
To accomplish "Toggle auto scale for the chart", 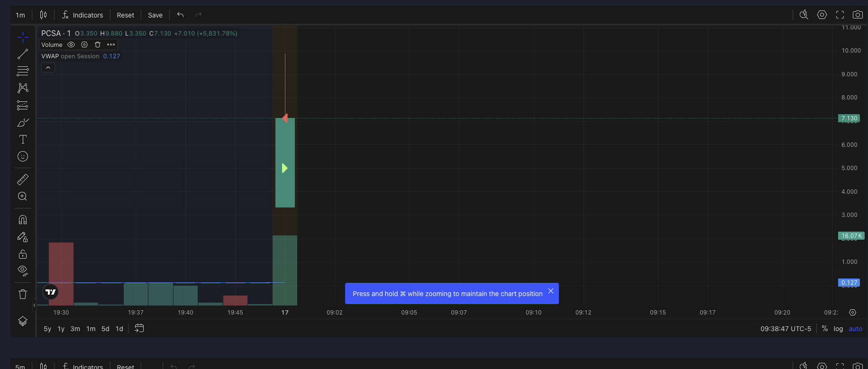I will pyautogui.click(x=855, y=329).
